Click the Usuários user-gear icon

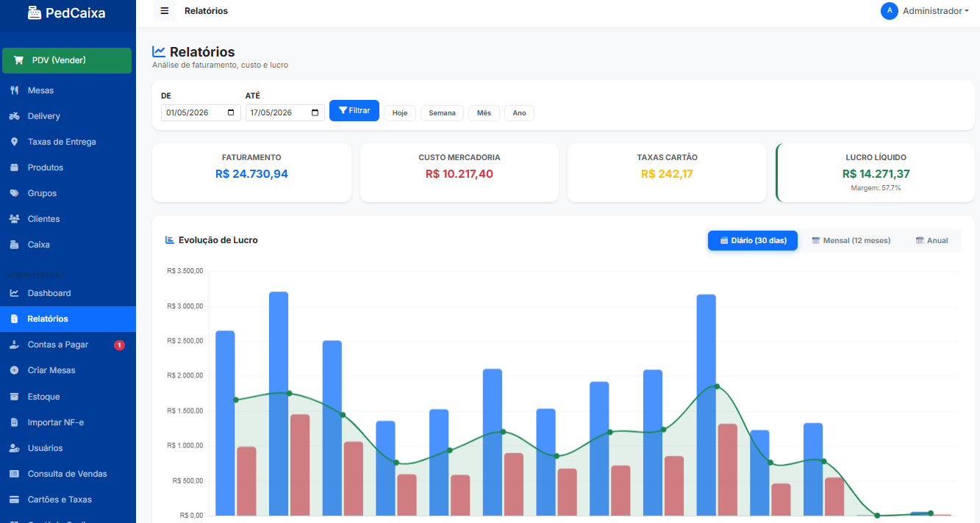point(14,448)
